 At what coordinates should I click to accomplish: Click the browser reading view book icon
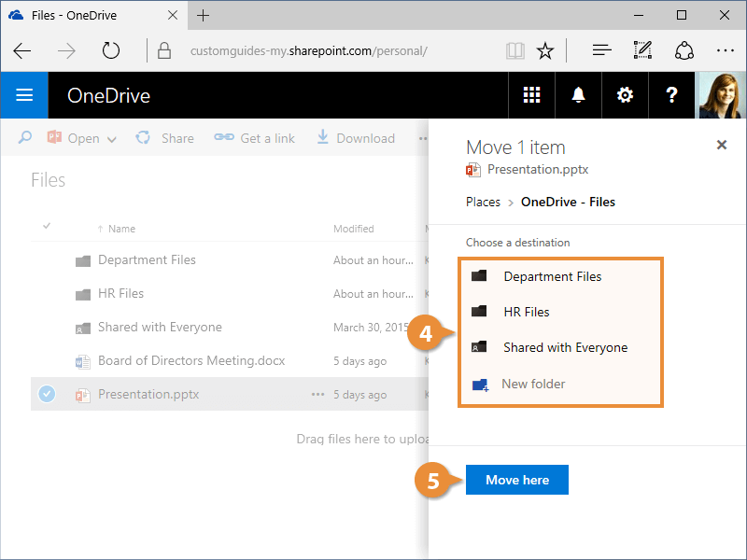click(x=514, y=50)
